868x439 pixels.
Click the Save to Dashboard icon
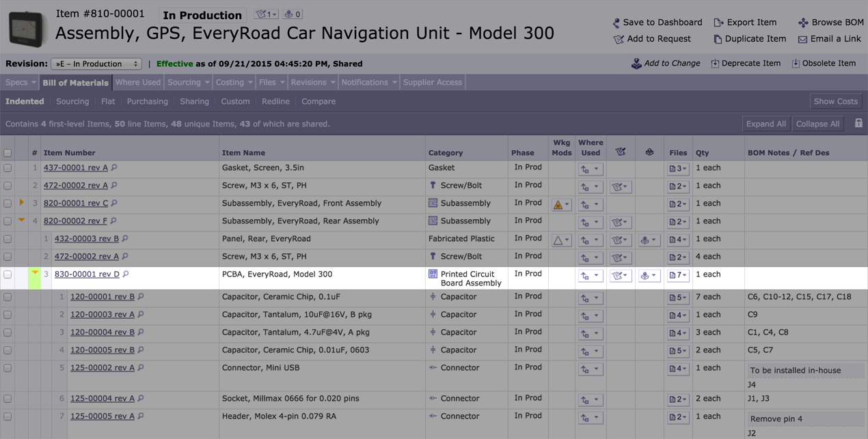pyautogui.click(x=616, y=23)
